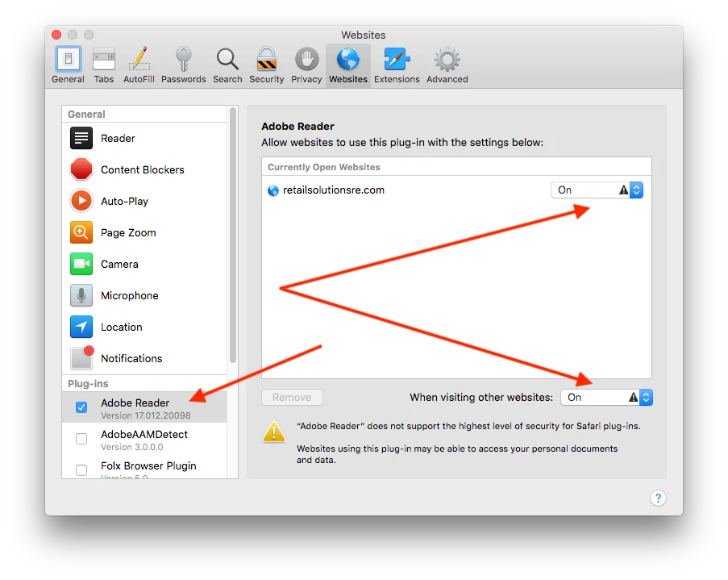Select the Microphone icon in sidebar
The height and width of the screenshot is (580, 728).
[81, 295]
